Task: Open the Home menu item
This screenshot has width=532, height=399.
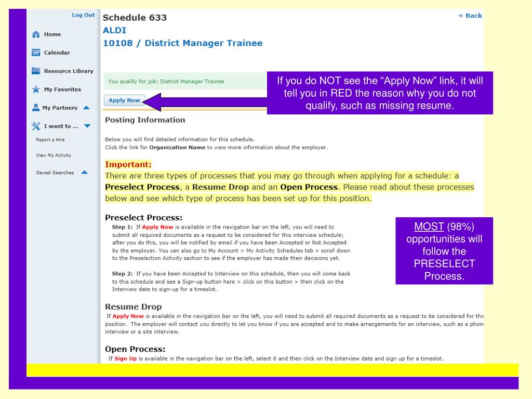Action: click(52, 34)
